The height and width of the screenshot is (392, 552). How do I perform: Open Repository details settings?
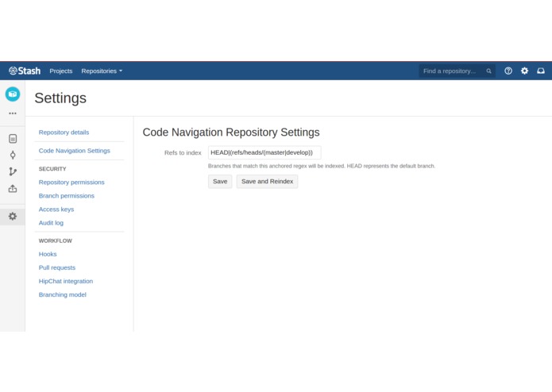(x=64, y=133)
